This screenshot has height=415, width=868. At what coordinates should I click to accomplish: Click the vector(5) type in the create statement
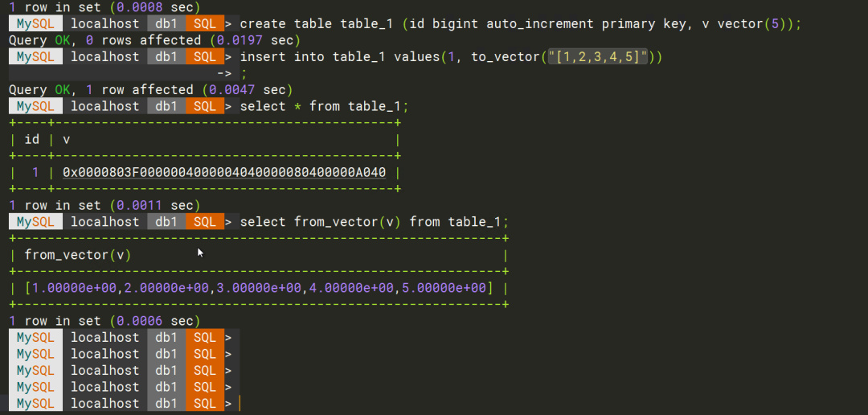pyautogui.click(x=751, y=24)
